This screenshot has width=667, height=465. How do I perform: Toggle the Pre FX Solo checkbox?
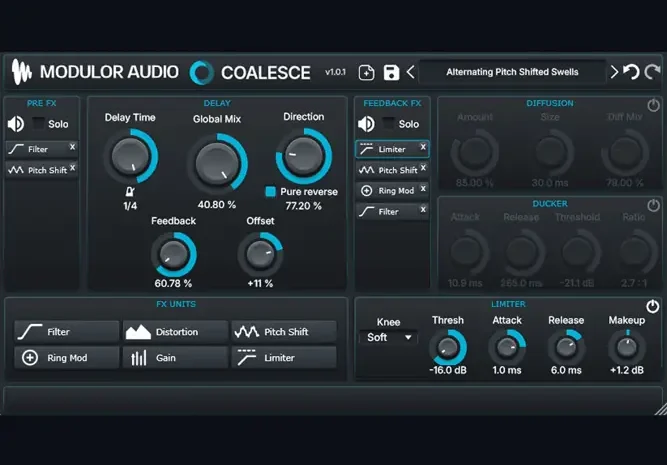point(38,123)
